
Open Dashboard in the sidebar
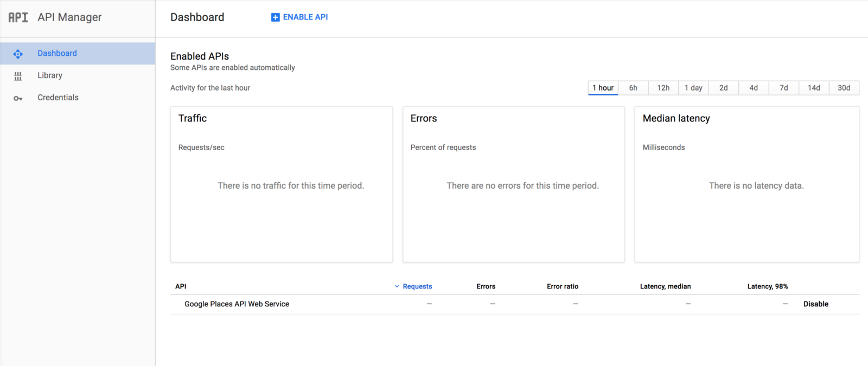[57, 53]
